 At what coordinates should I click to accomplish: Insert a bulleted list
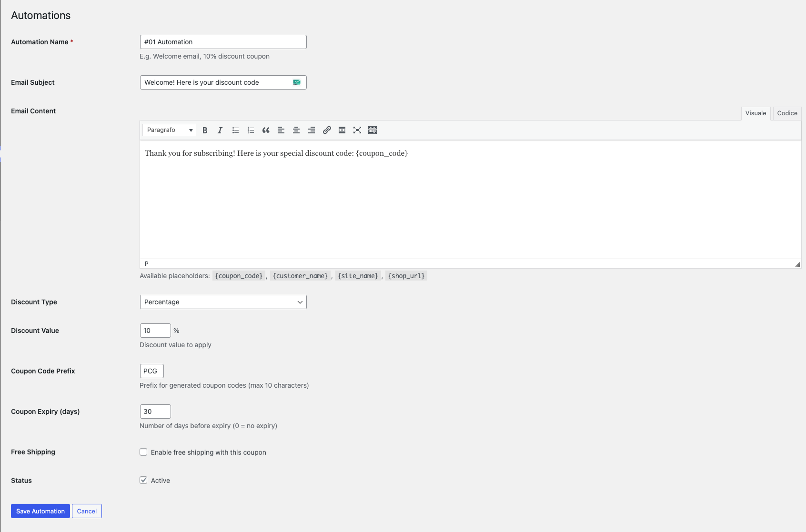tap(235, 130)
